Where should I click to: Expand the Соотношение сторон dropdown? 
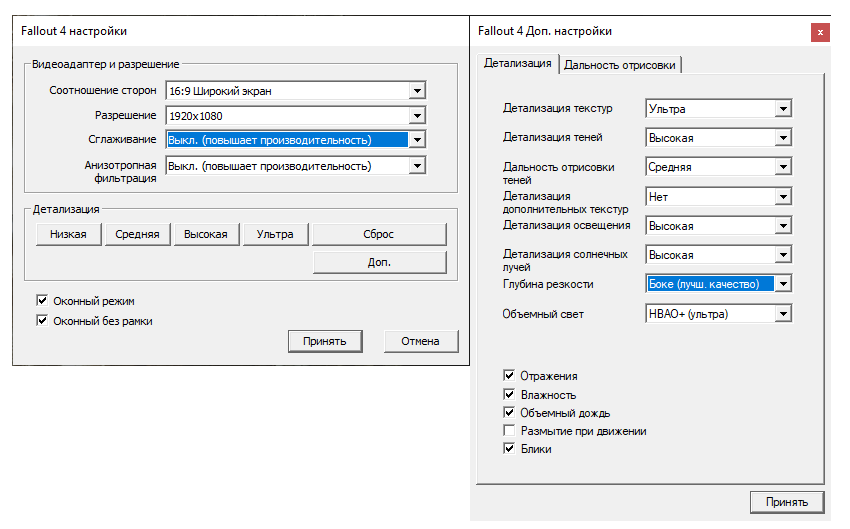click(417, 91)
